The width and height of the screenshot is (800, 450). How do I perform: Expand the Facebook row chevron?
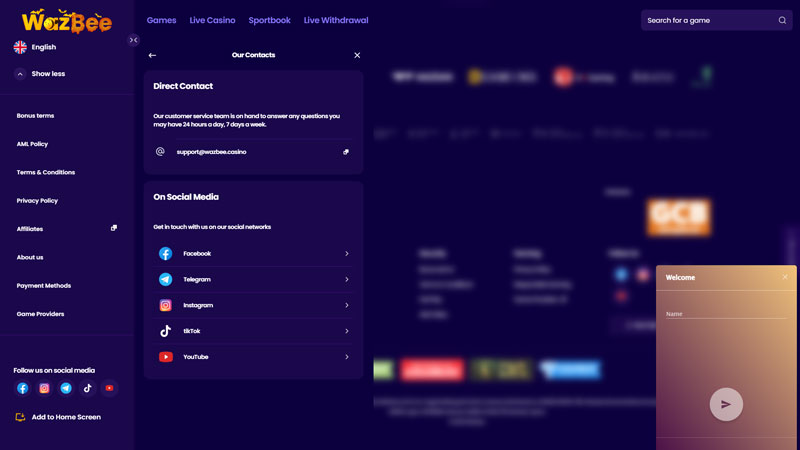(x=347, y=254)
